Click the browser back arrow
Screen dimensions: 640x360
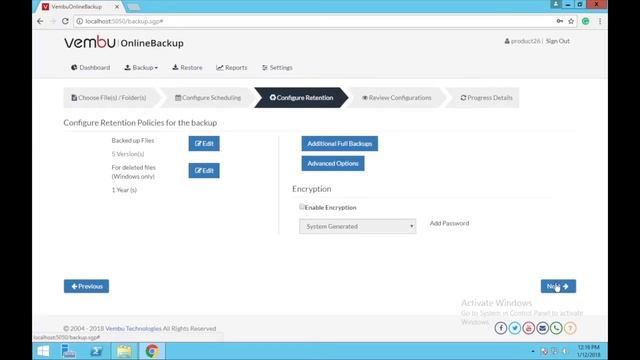pyautogui.click(x=40, y=21)
